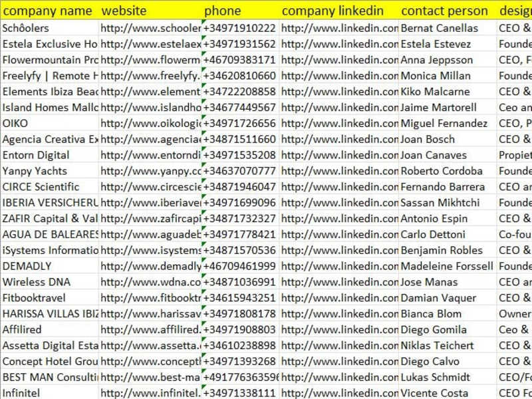This screenshot has width=532, height=399.
Task: Click Assetta Digital Estate company cell
Action: (49, 345)
